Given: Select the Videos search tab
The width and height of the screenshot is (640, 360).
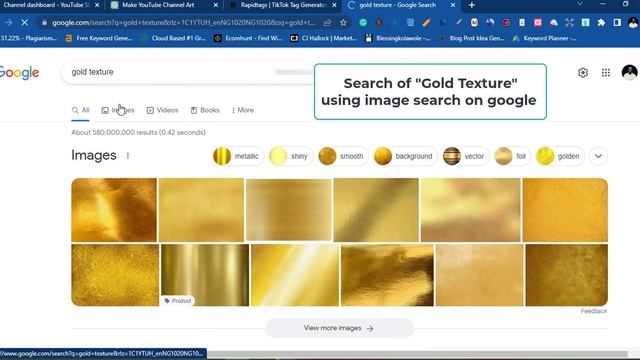Looking at the screenshot, I should point(162,110).
